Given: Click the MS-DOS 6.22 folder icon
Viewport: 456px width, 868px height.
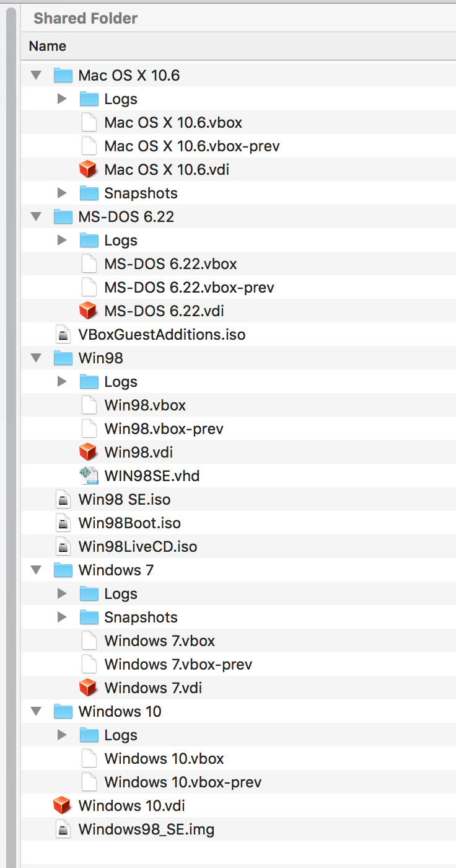Looking at the screenshot, I should point(63,217).
